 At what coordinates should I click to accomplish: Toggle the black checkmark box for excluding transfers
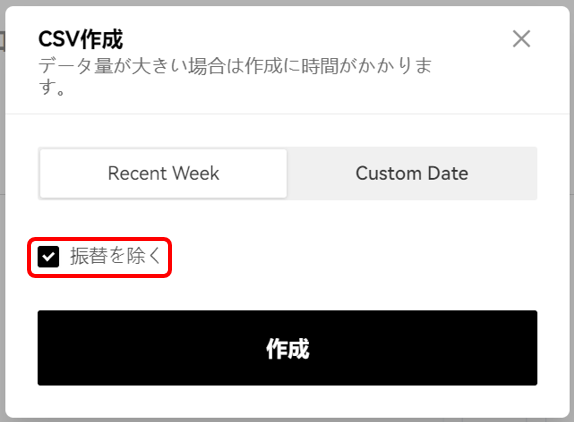pyautogui.click(x=48, y=257)
